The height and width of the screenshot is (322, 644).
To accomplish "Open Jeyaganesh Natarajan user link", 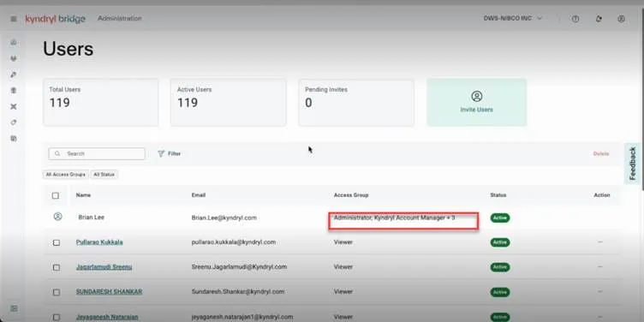I will click(107, 317).
